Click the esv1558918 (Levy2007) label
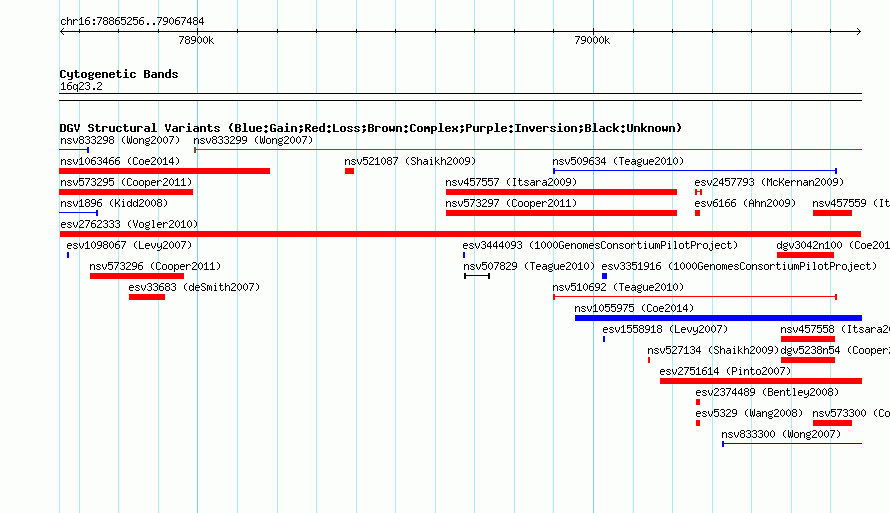This screenshot has height=513, width=890. [665, 329]
